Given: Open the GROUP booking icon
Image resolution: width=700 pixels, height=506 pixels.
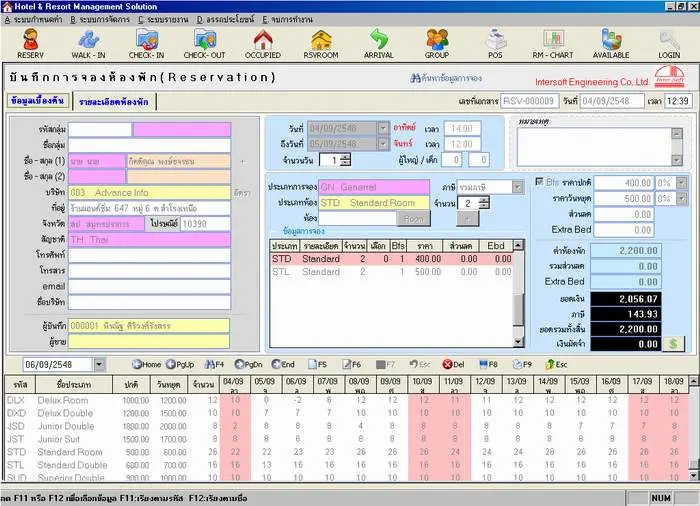Looking at the screenshot, I should coord(437,43).
